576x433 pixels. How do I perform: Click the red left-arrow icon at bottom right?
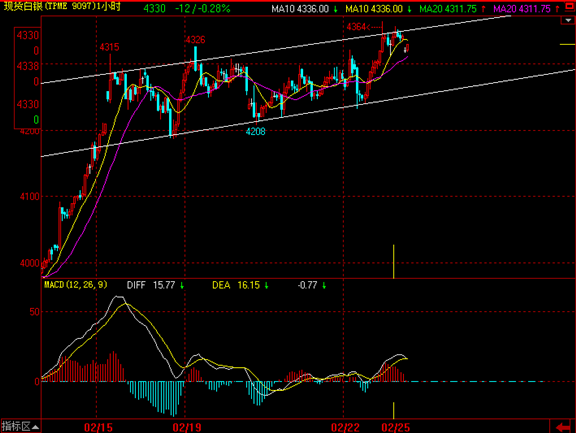[x=562, y=427]
